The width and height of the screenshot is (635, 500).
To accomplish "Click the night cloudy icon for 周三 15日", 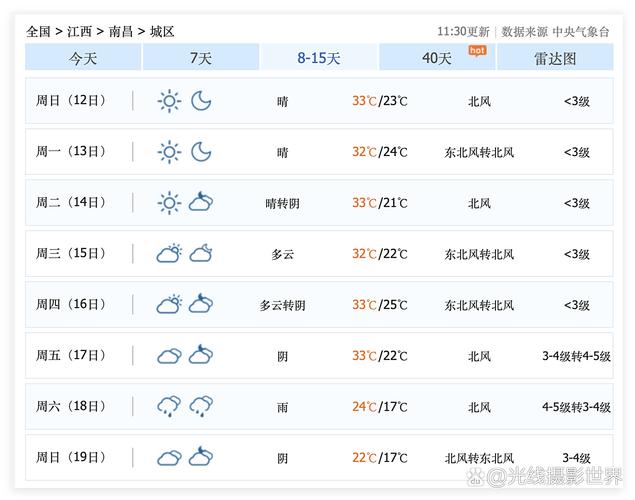I will point(201,253).
